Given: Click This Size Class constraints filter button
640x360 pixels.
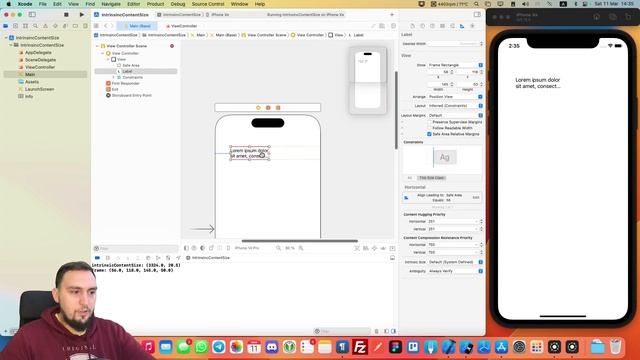Looking at the screenshot, I should (x=431, y=178).
